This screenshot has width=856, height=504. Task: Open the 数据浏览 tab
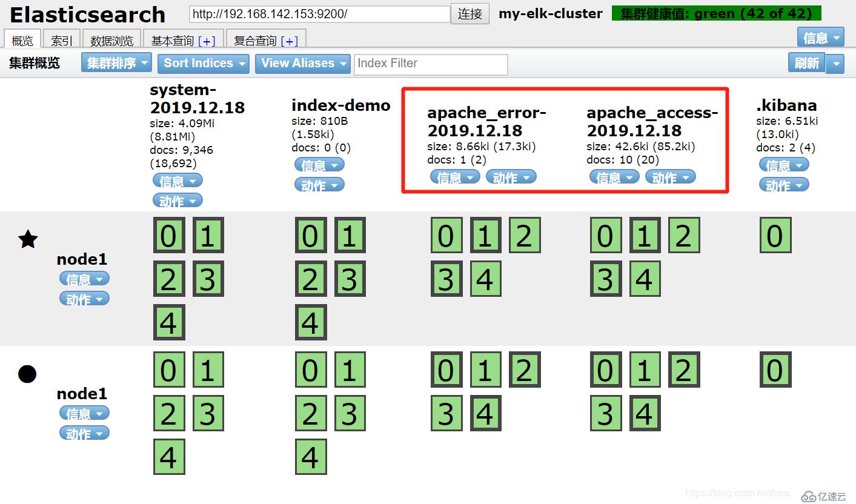(111, 40)
